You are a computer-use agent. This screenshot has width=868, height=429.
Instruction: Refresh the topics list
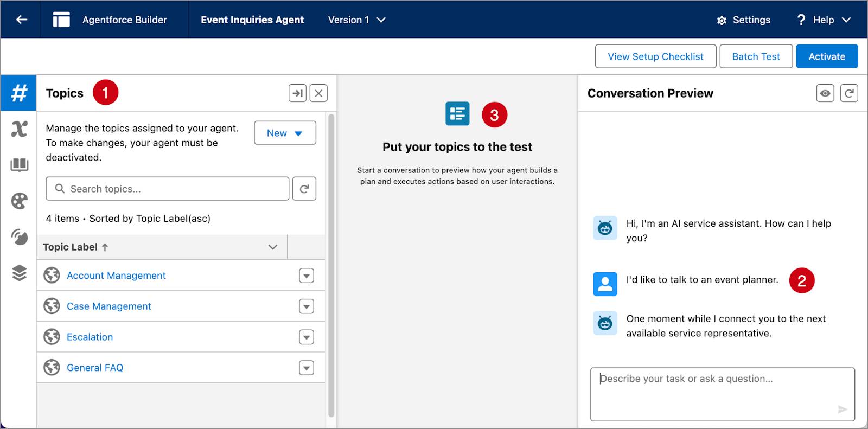click(x=304, y=189)
